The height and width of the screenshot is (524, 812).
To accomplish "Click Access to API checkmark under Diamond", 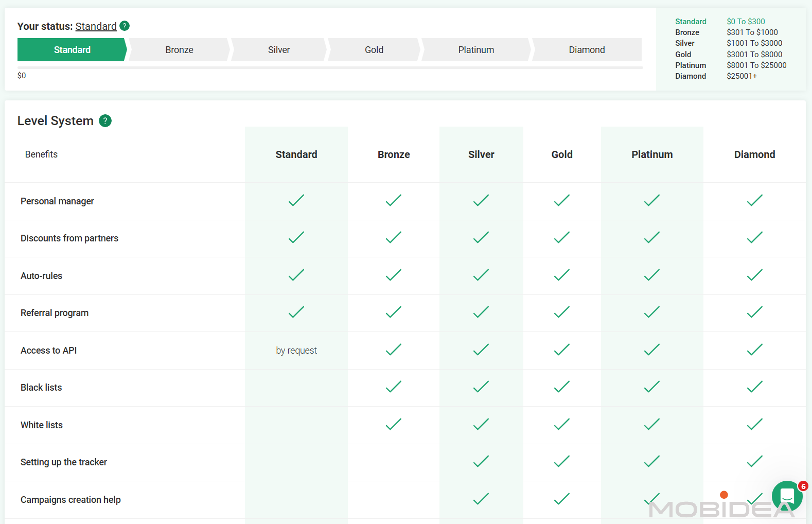I will pyautogui.click(x=755, y=350).
